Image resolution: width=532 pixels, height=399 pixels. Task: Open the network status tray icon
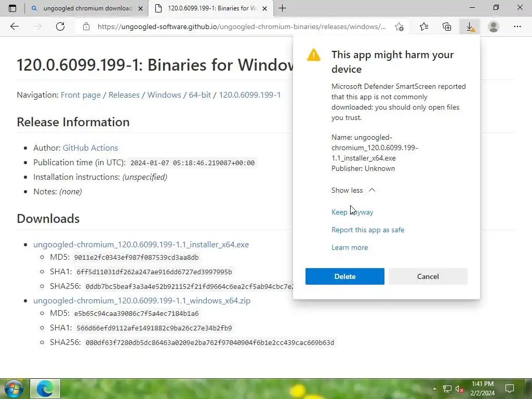click(447, 389)
